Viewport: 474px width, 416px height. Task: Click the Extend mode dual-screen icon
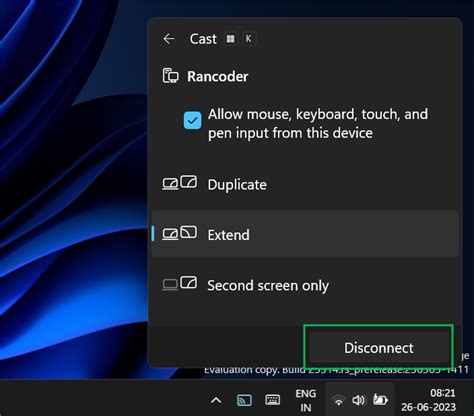pyautogui.click(x=180, y=233)
